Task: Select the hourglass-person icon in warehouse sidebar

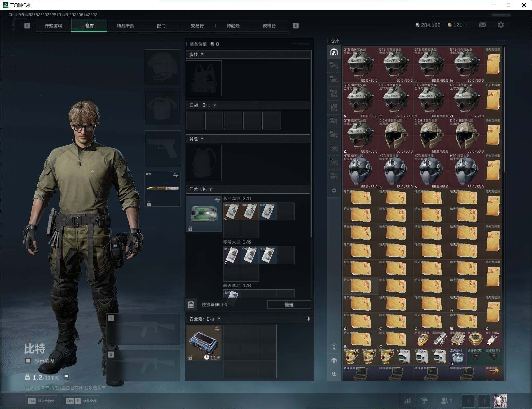Action: pyautogui.click(x=334, y=347)
